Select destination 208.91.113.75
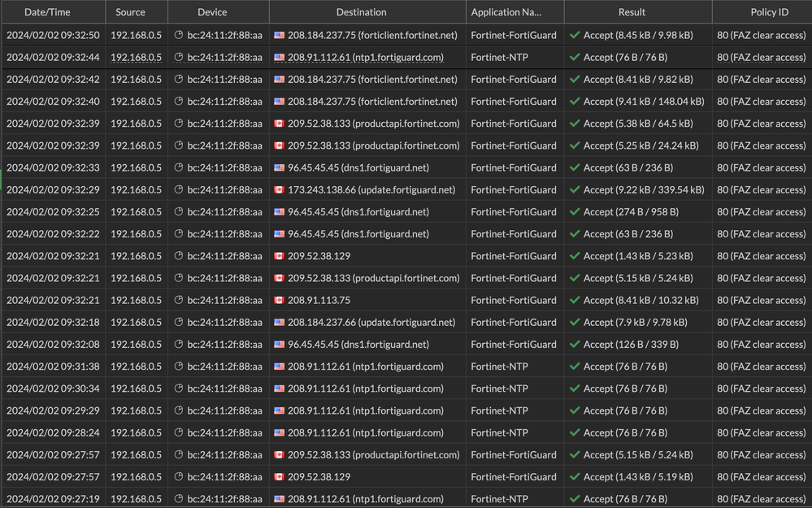Image resolution: width=812 pixels, height=508 pixels. tap(319, 301)
